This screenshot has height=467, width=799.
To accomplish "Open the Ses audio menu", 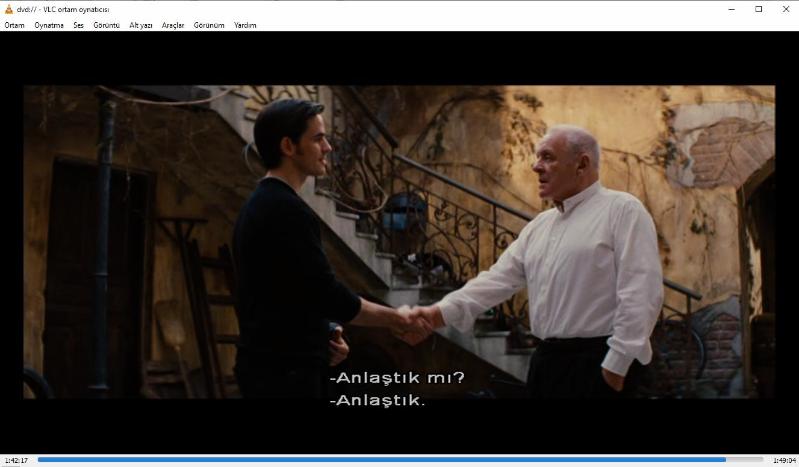I will point(78,25).
